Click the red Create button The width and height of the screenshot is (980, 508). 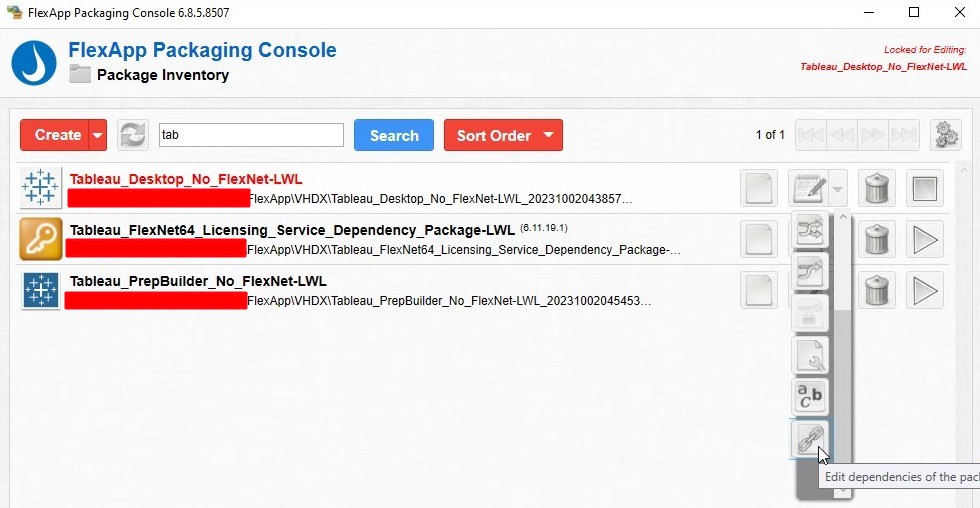tap(57, 135)
